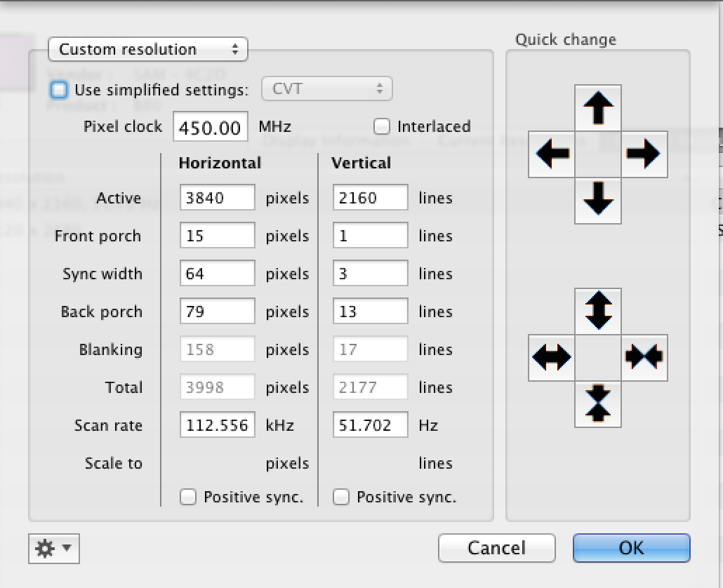Click the Cancel button
The height and width of the screenshot is (588, 723).
pyautogui.click(x=496, y=548)
